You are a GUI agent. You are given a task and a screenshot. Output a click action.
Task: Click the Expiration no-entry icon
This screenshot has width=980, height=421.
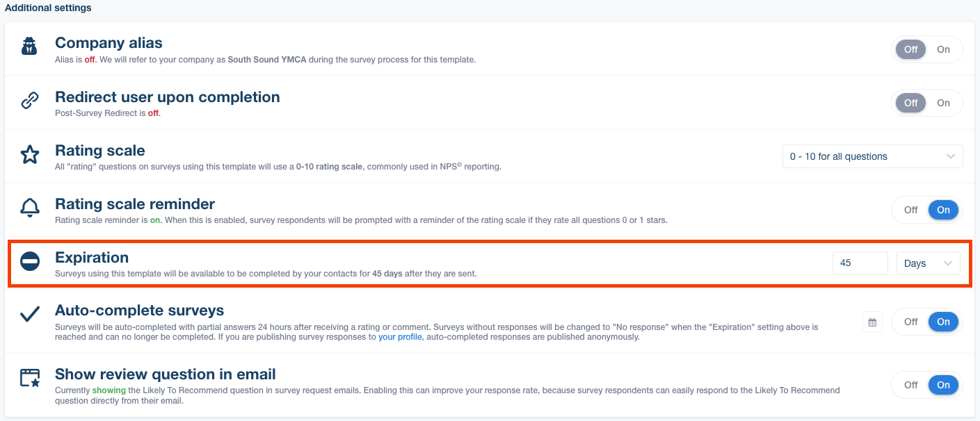(29, 262)
